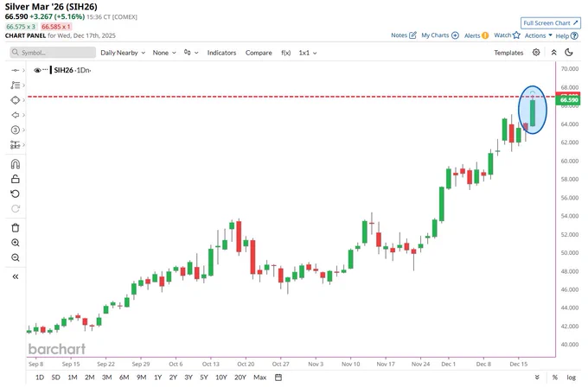The height and width of the screenshot is (387, 588).
Task: Open Notes
Action: (x=404, y=35)
